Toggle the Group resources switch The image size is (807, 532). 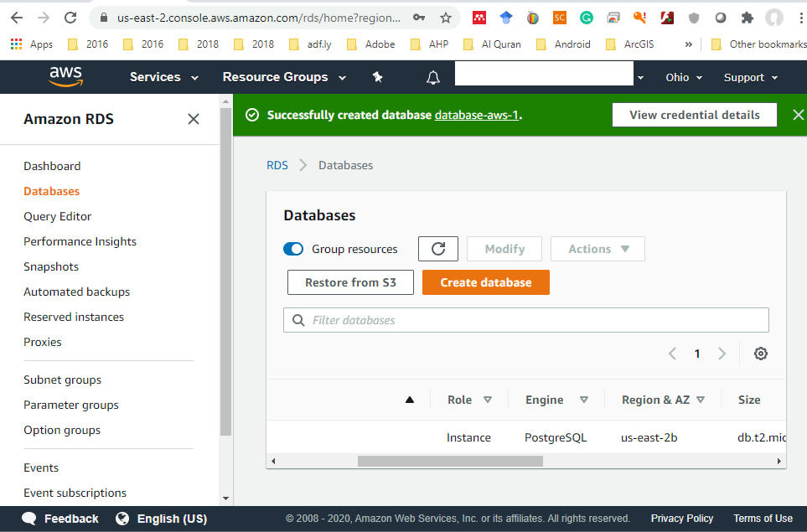click(x=293, y=249)
